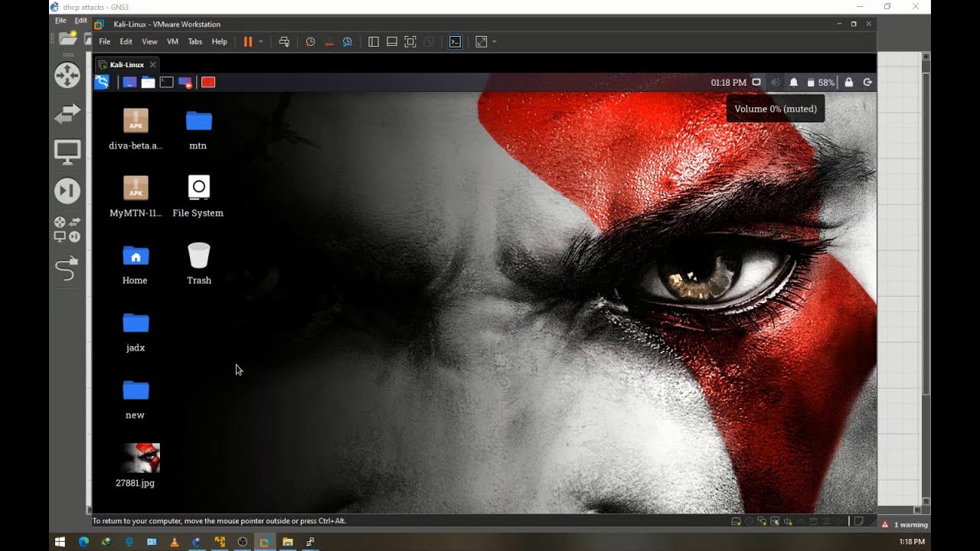Open GNS3 Edit menu in background window
The width and height of the screenshot is (980, 551).
[80, 21]
